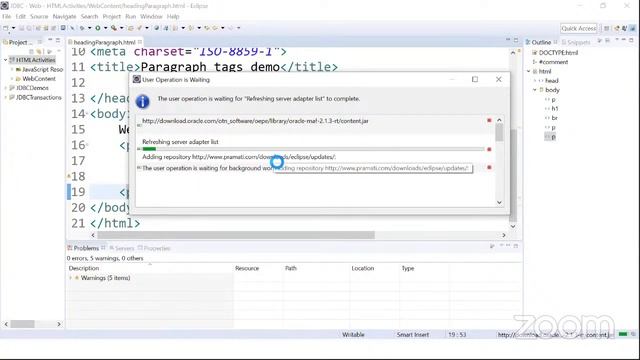Viewport: 640px width, 360px height.
Task: Open the Window menu
Action: pyautogui.click(x=151, y=16)
